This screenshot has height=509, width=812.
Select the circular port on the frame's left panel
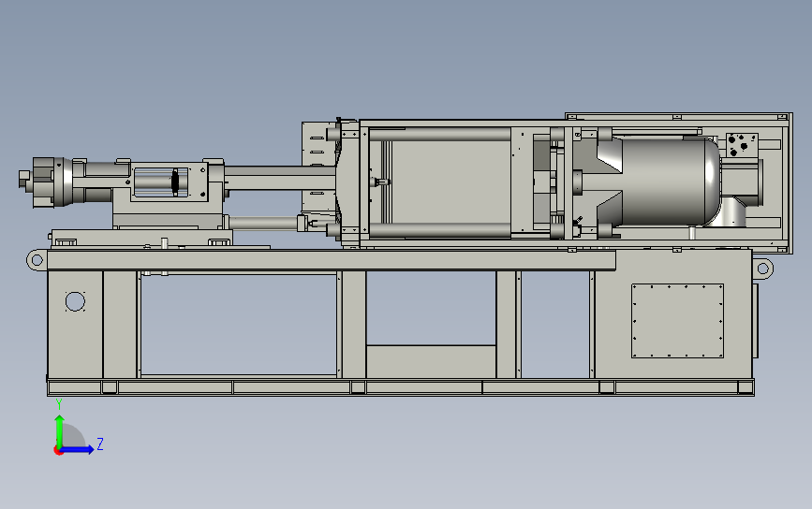[75, 301]
